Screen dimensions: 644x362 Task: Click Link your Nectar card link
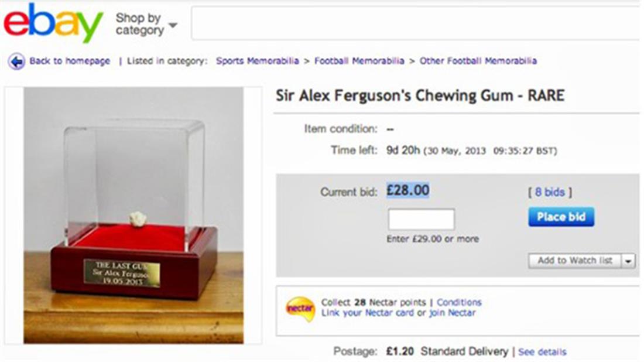coord(368,313)
